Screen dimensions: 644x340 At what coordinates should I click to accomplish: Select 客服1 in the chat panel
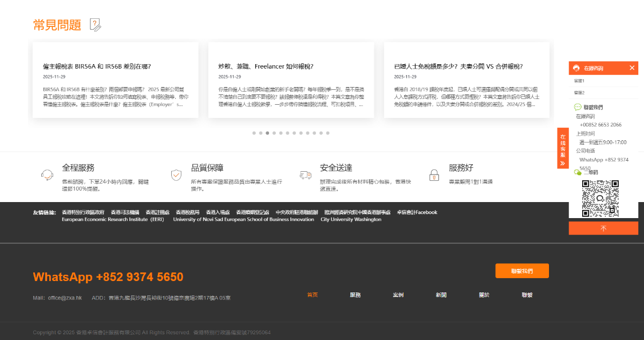[x=579, y=81]
